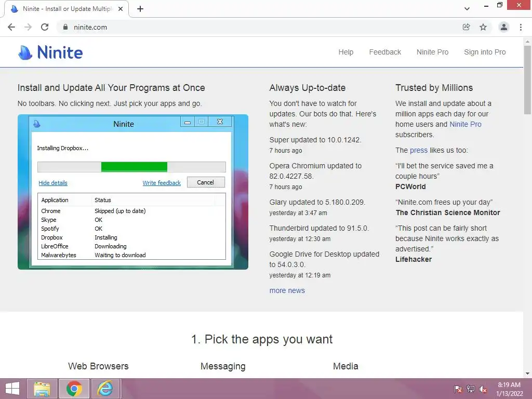Open a new tab with plus button

[x=140, y=9]
